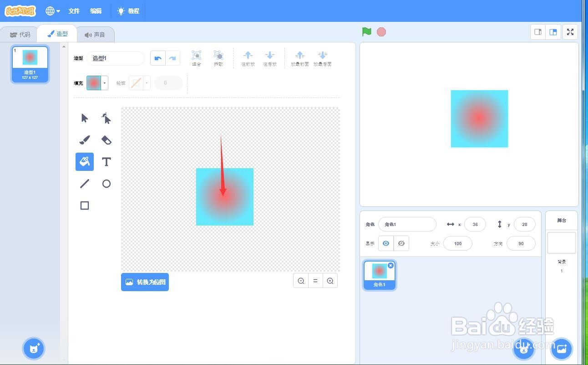Zoom out the paint canvas
Screen dimensions: 588x365
pyautogui.click(x=301, y=281)
